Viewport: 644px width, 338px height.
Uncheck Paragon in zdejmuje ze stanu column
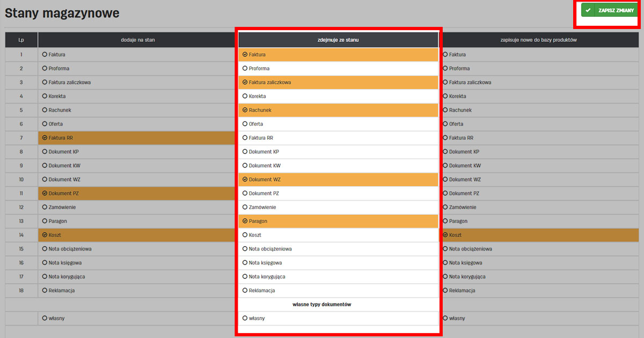245,221
